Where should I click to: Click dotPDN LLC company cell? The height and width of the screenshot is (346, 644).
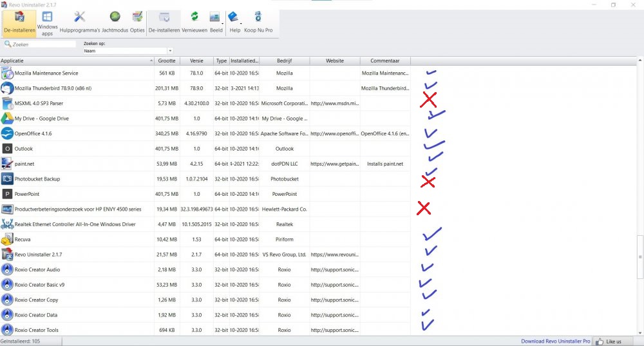tap(284, 164)
